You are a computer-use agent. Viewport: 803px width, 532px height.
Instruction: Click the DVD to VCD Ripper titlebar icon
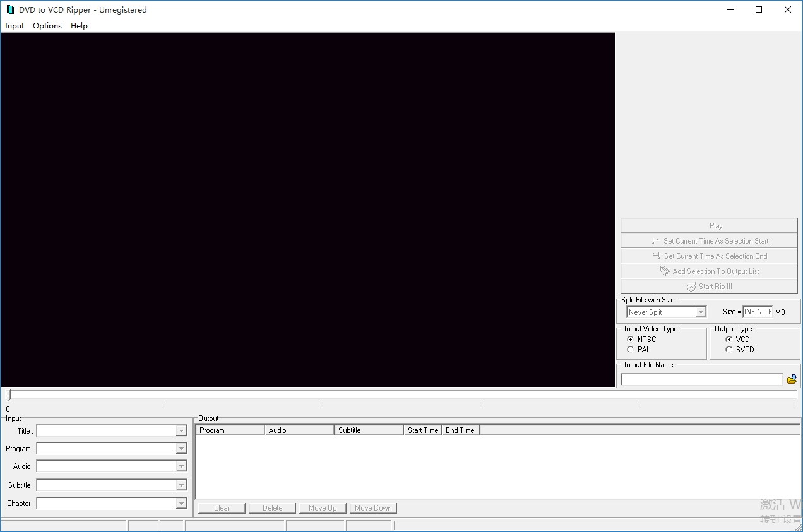point(9,9)
